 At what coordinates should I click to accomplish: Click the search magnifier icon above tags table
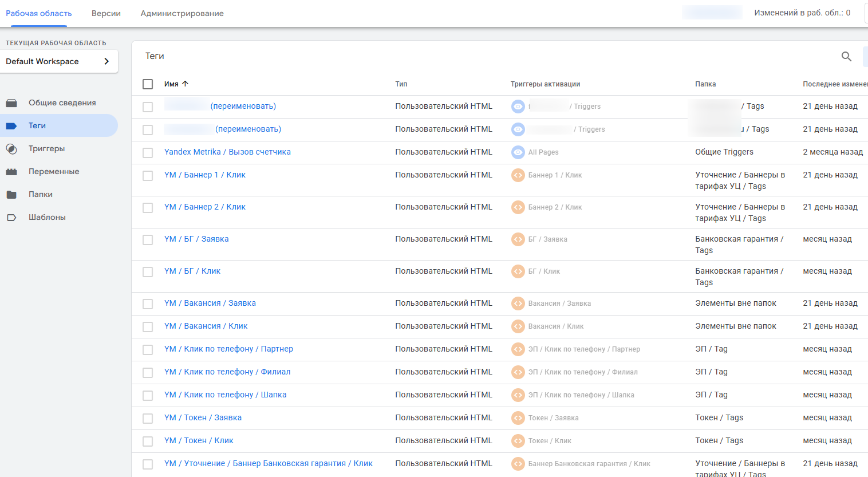(x=846, y=56)
